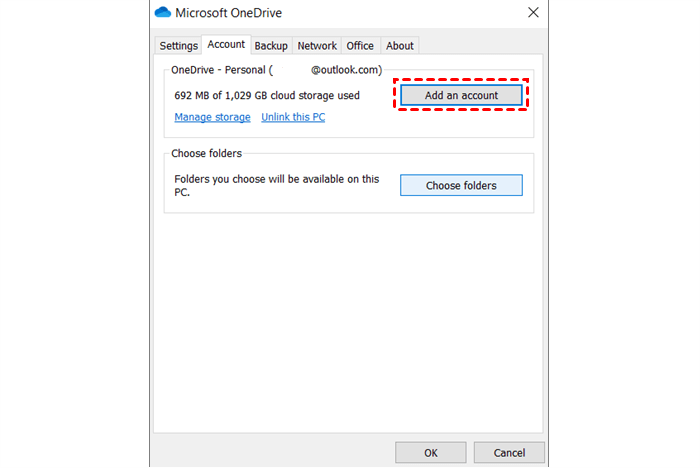Click the 'Microsoft OneDrive' window title
Image resolution: width=700 pixels, height=468 pixels.
(x=229, y=13)
